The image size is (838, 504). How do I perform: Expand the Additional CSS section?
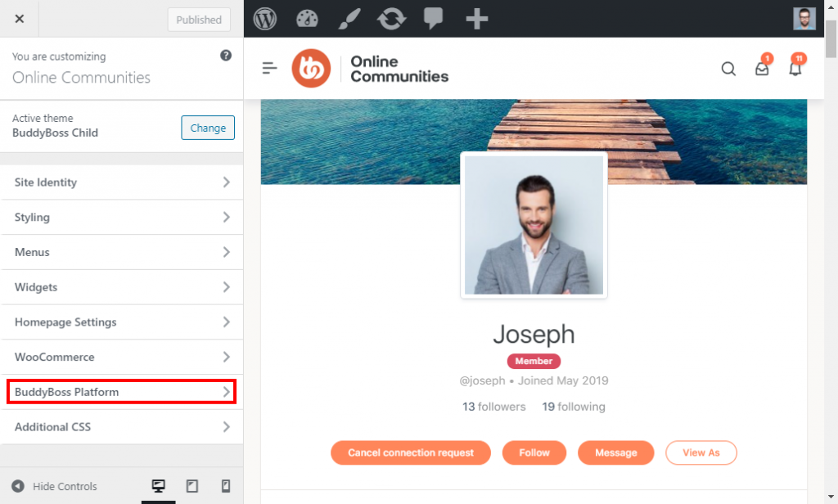[x=121, y=426]
